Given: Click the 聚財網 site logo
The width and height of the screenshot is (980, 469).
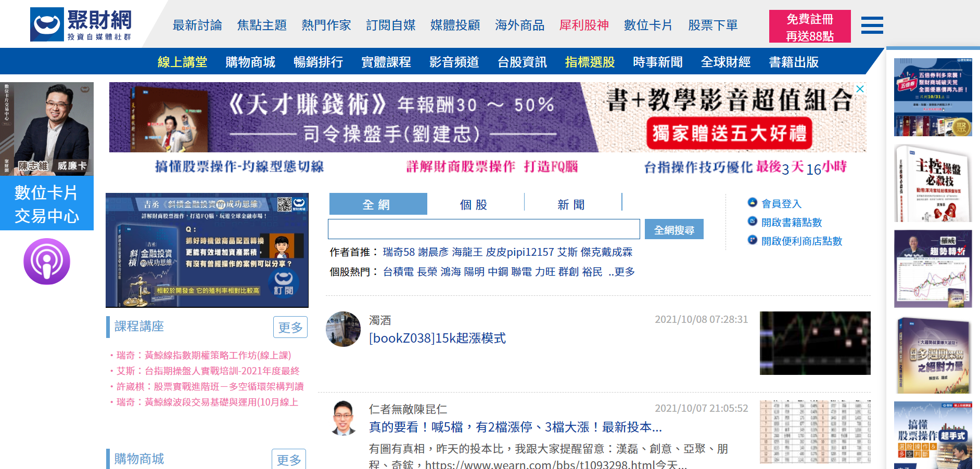Looking at the screenshot, I should (81, 24).
